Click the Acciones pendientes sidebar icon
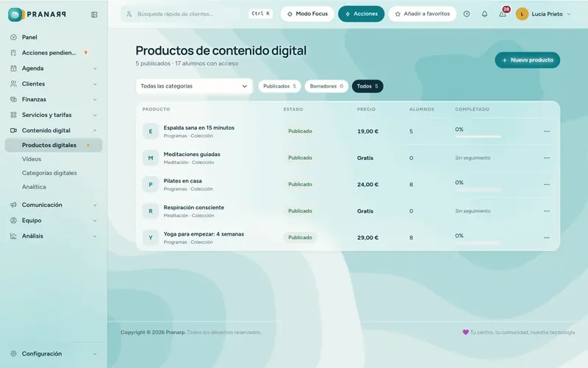 [x=13, y=52]
